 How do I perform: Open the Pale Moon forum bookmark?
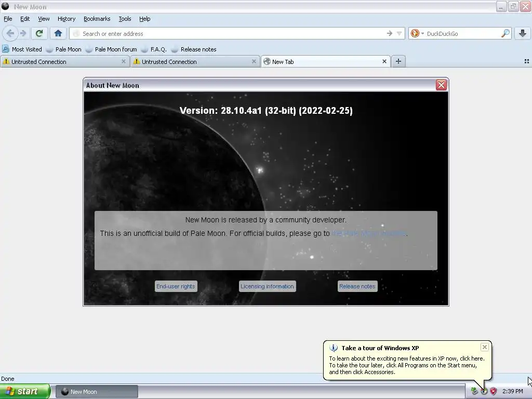[x=111, y=49]
